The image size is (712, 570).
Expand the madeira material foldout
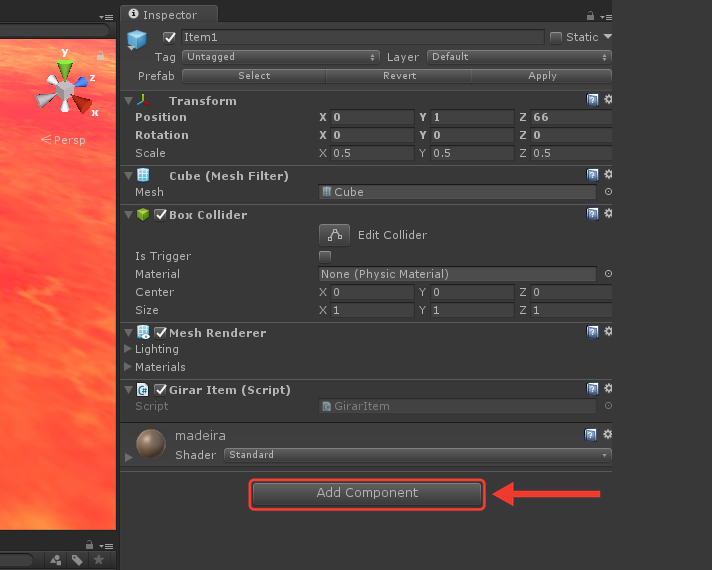point(129,457)
